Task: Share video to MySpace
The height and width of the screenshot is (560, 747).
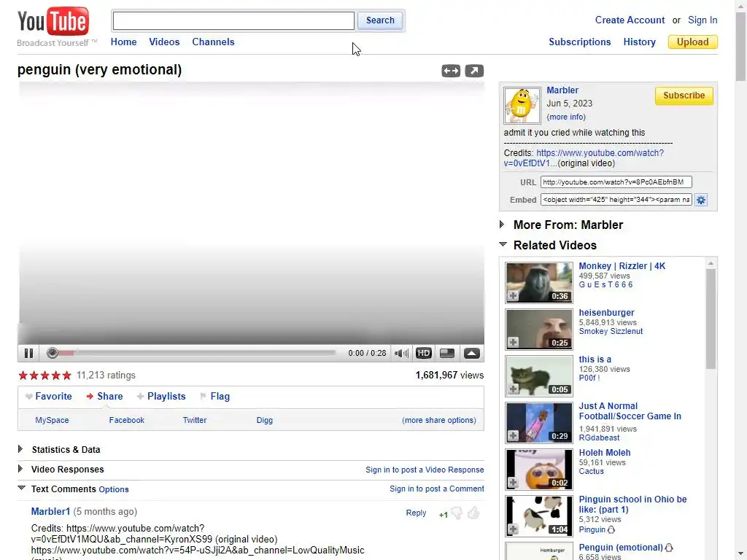Action: point(52,420)
